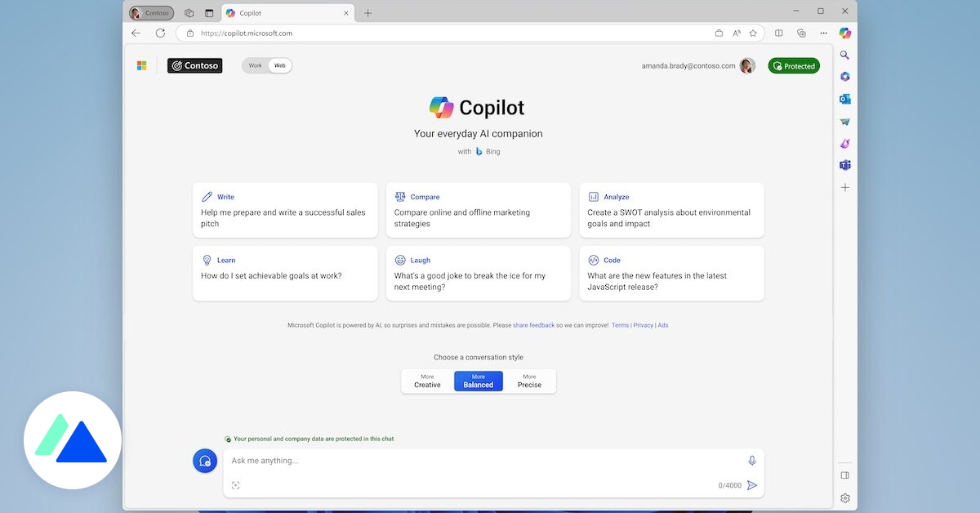Select the Analyze SWOT analysis card

672,210
